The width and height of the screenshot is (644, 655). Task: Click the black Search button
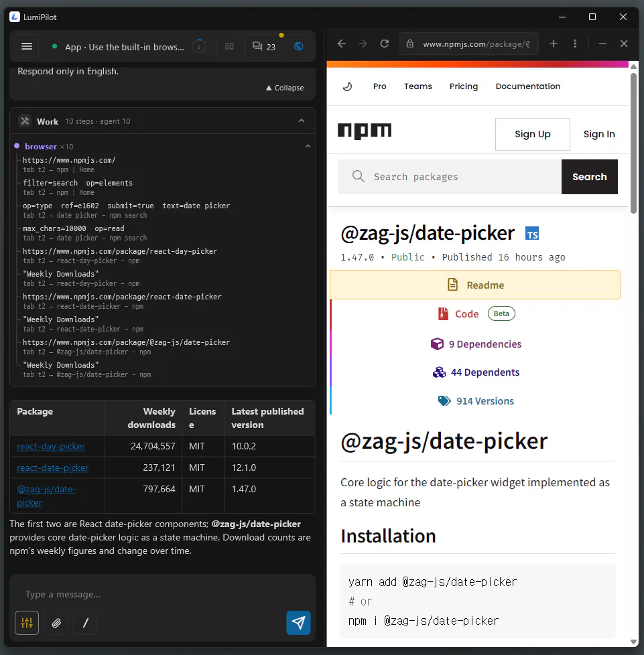point(589,177)
